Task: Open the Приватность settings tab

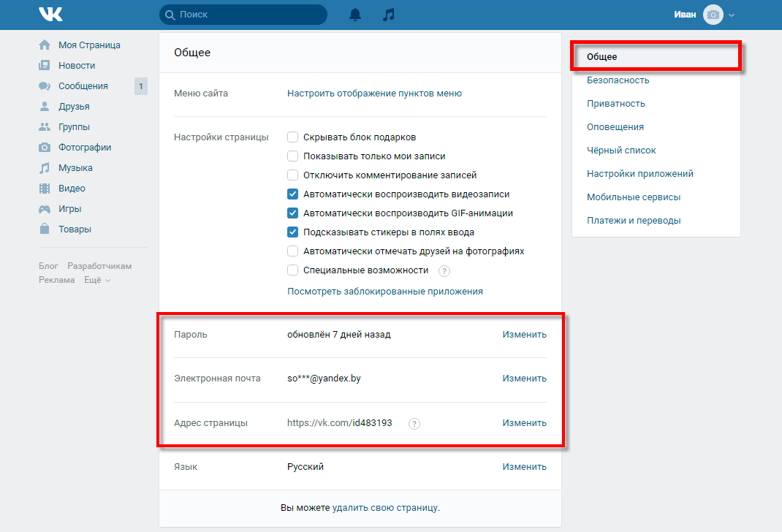Action: 656,103
